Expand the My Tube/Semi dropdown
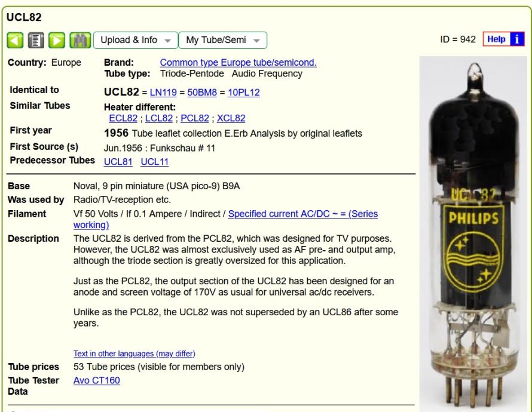This screenshot has width=532, height=412. tap(222, 41)
